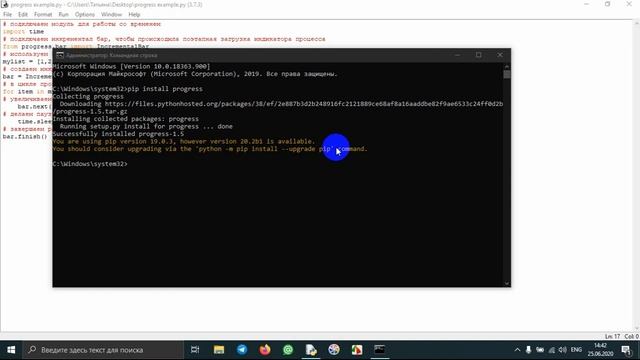Open the volume tray icon
This screenshot has height=360, width=640.
pyautogui.click(x=562, y=350)
